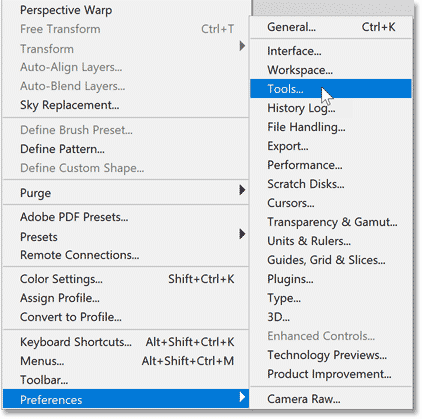Open Tools... preferences

[331, 89]
